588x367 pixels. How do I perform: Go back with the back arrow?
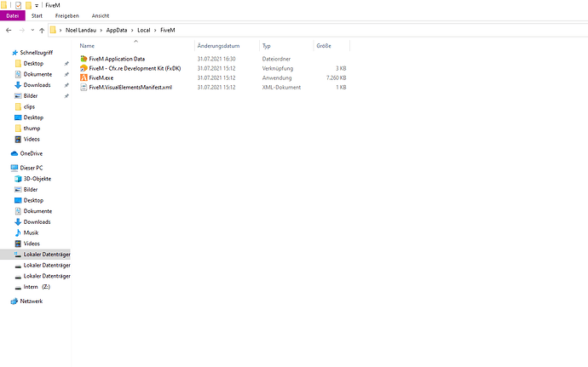pos(9,30)
